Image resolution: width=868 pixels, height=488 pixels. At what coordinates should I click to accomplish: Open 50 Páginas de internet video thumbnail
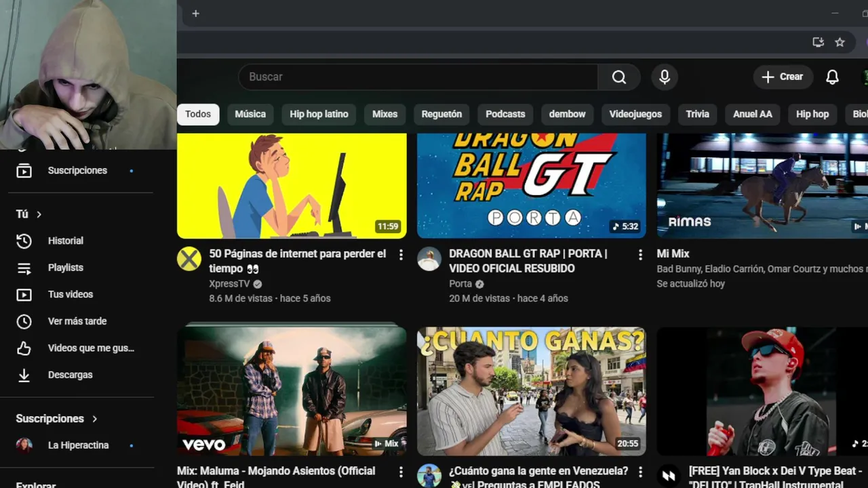(292, 186)
